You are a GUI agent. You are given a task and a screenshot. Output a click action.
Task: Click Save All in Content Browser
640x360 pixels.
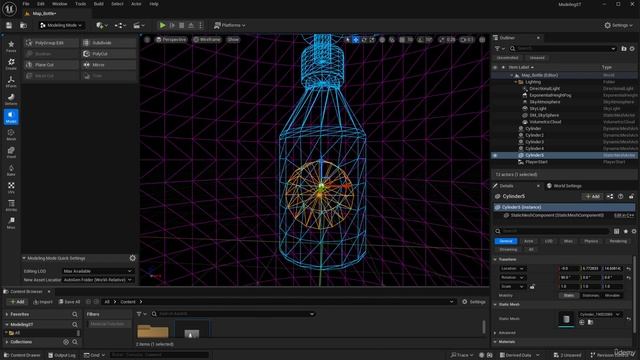point(69,302)
